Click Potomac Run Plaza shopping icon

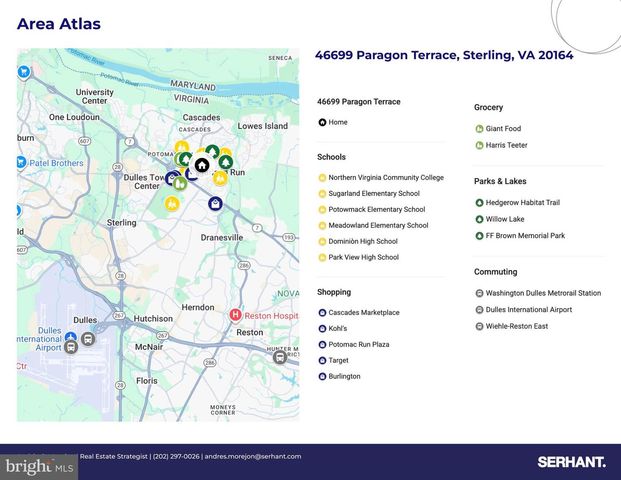(322, 345)
